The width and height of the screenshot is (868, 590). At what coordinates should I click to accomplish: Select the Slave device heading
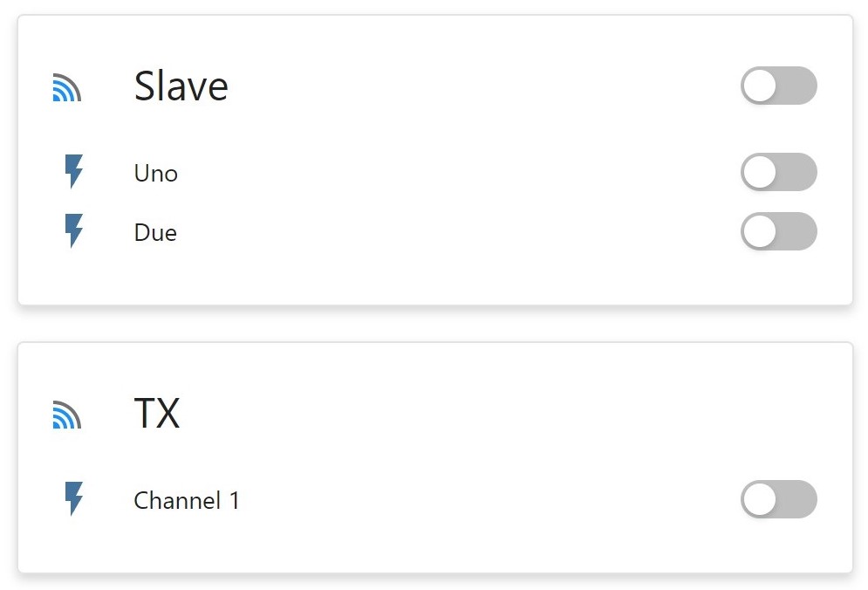point(181,86)
